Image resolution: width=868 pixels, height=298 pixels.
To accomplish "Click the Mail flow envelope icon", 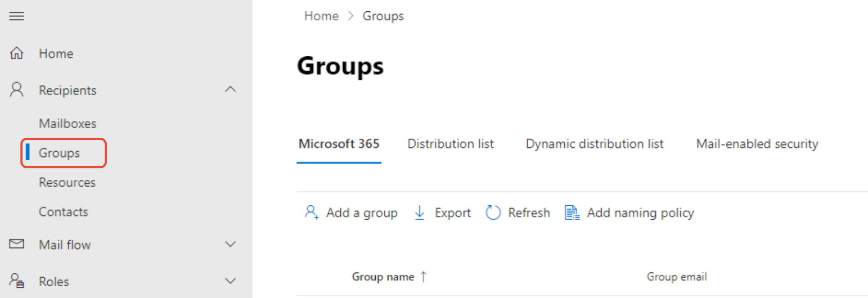I will (x=17, y=244).
